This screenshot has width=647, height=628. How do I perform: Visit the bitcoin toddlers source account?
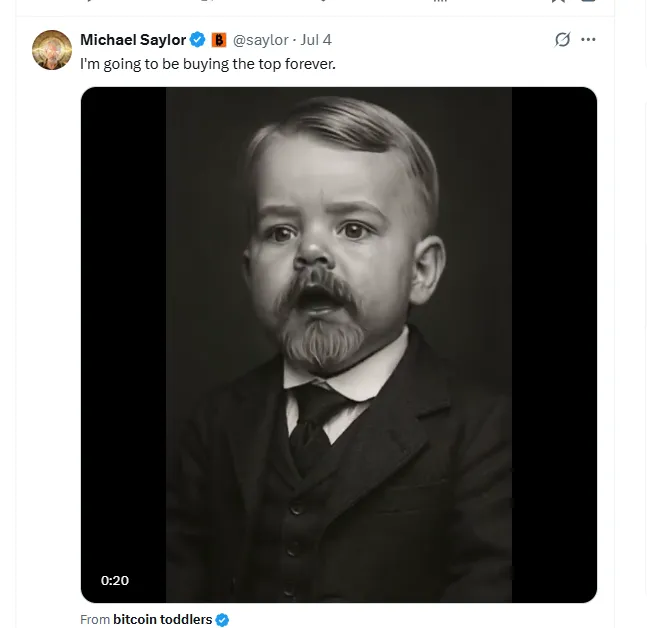(x=162, y=620)
